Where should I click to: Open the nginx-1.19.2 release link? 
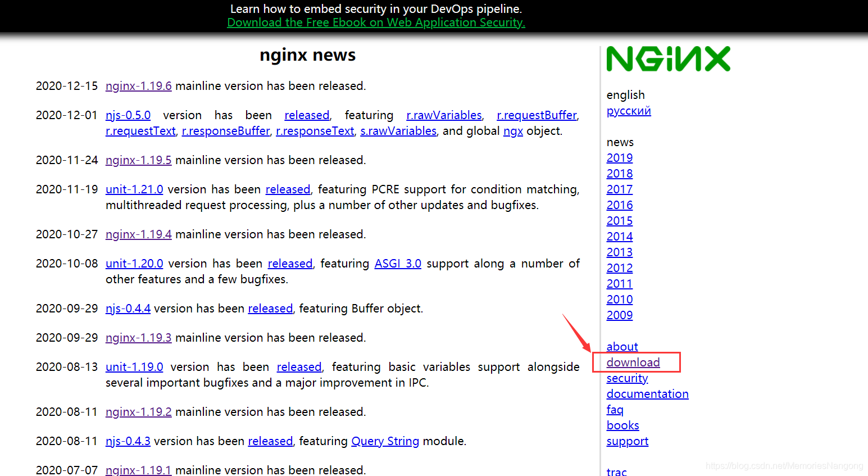[138, 412]
